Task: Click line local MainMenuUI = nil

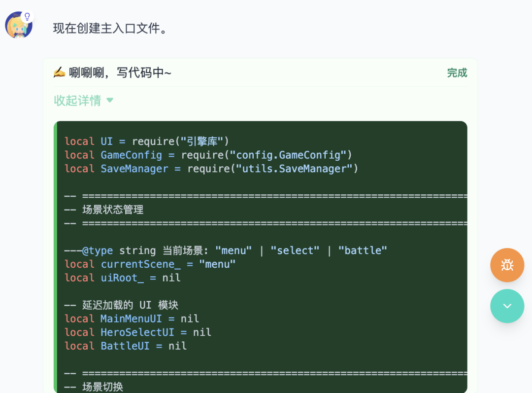Action: (132, 319)
